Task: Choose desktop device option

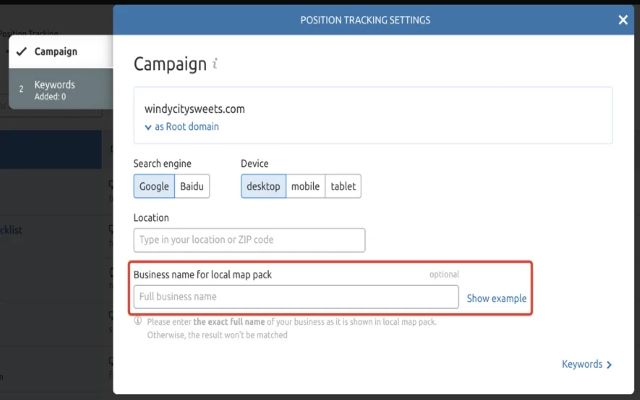Action: click(x=263, y=186)
